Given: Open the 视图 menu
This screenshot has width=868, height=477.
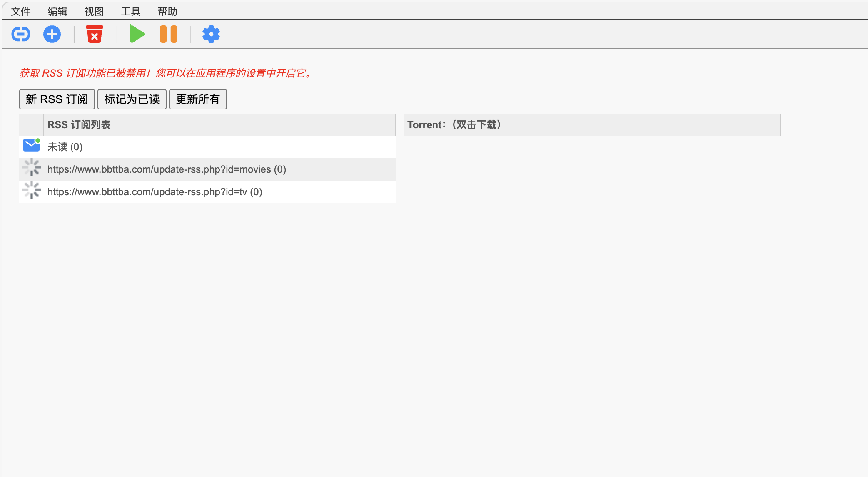Looking at the screenshot, I should point(94,11).
